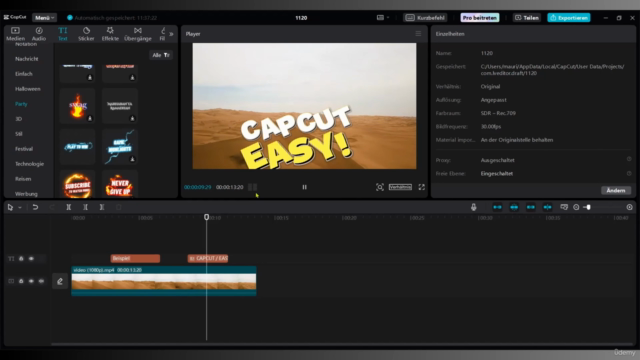Select the Nachricht text category
Image resolution: width=640 pixels, height=360 pixels.
27,59
